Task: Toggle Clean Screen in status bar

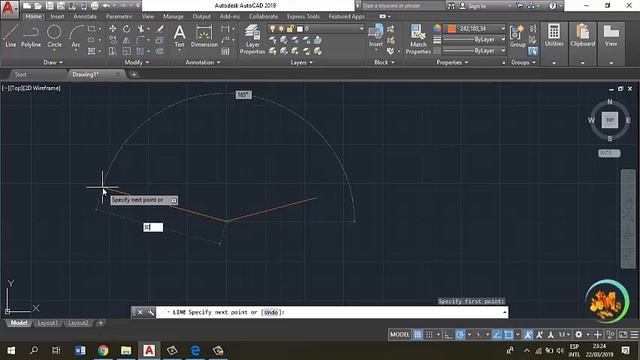Action: pos(623,335)
